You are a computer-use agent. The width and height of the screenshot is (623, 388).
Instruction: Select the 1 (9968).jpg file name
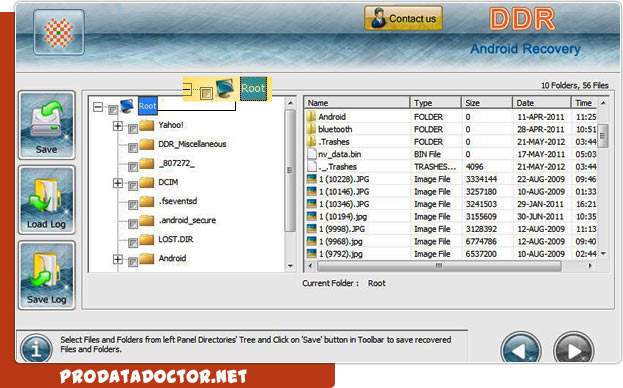[341, 241]
